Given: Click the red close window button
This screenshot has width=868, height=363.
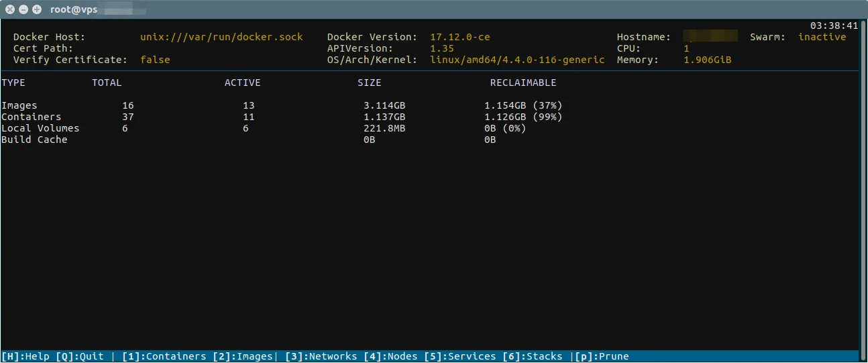Looking at the screenshot, I should (10, 9).
